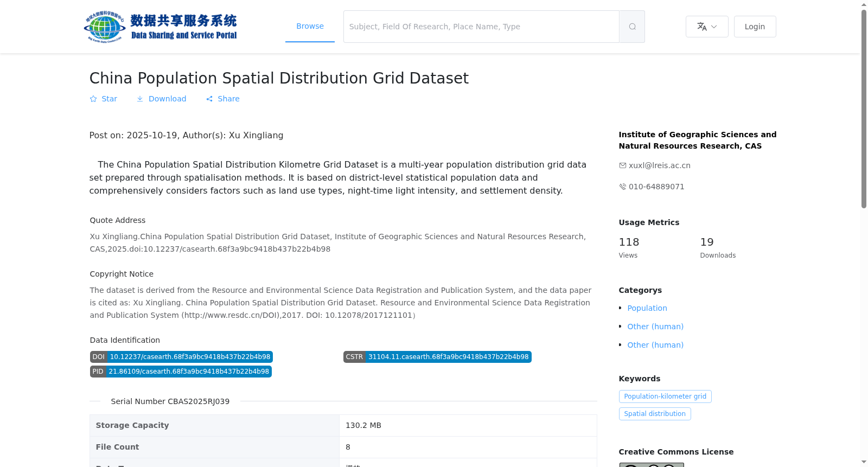The height and width of the screenshot is (467, 868).
Task: Click the Institute of Geographic Sciences heading
Action: click(x=697, y=140)
